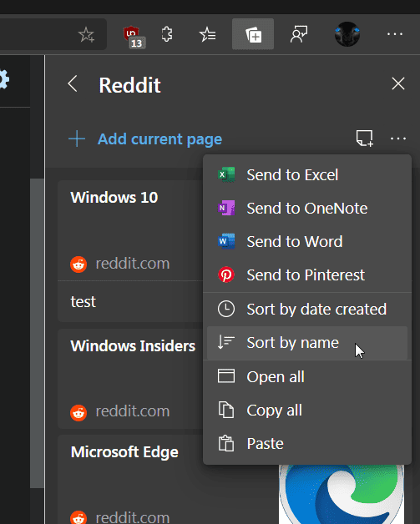Click the test note text

pos(83,302)
